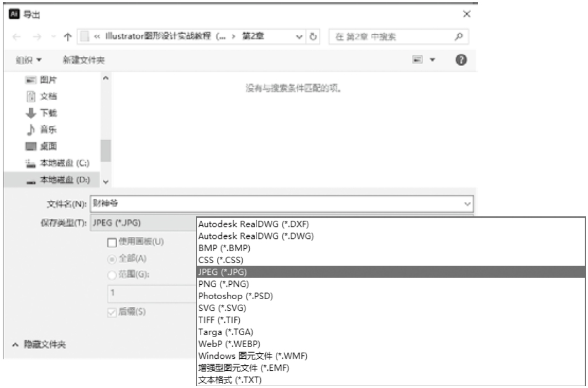588x388 pixels.
Task: Open the 保存类型 combo box
Action: (x=143, y=223)
